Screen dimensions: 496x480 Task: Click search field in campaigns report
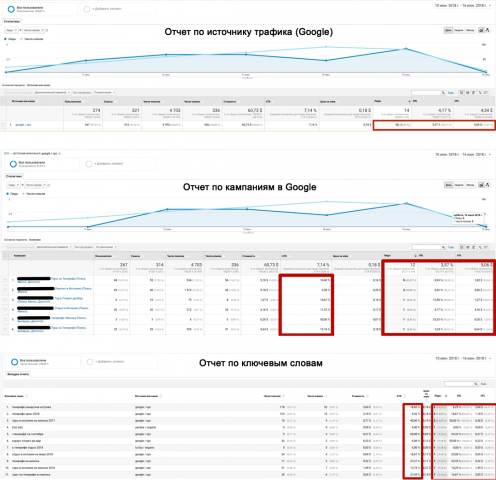426,247
